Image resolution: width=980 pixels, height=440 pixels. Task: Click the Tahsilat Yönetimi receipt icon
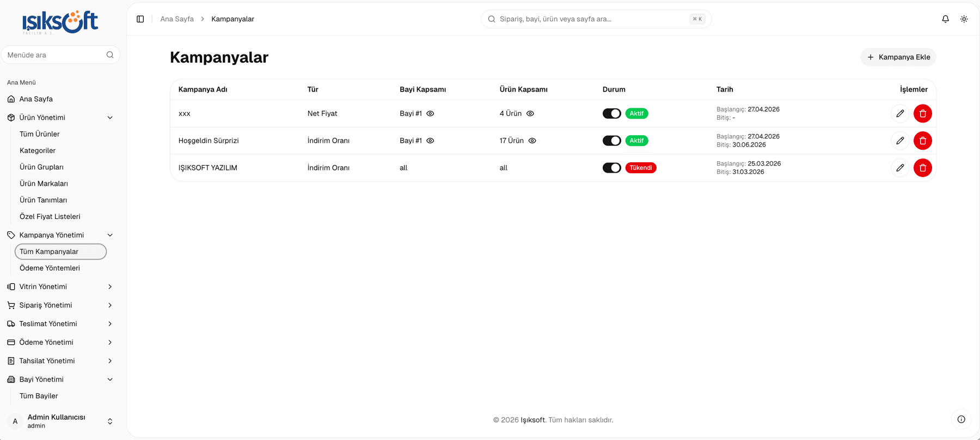(11, 360)
